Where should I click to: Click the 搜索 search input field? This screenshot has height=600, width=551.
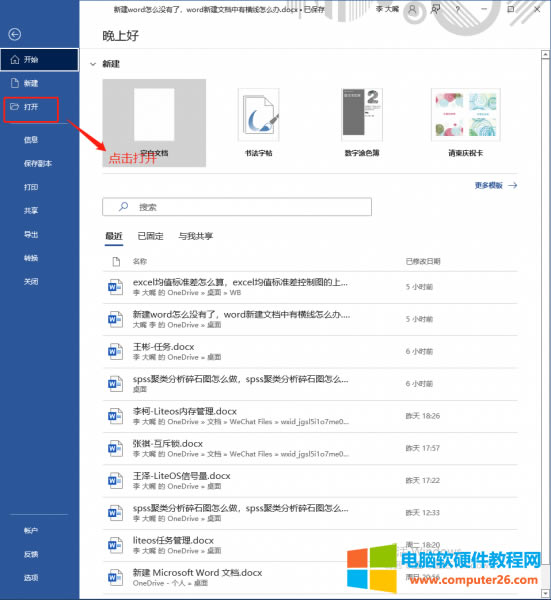point(237,207)
